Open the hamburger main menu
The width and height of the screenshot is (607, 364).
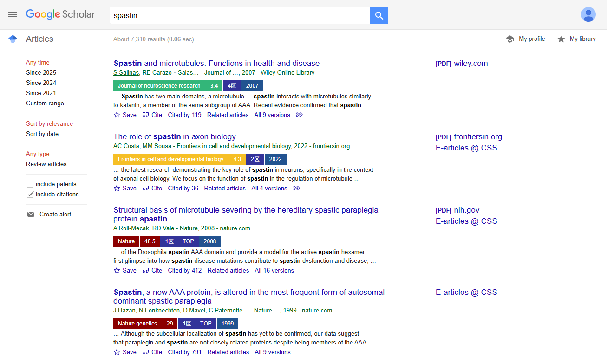(x=13, y=14)
